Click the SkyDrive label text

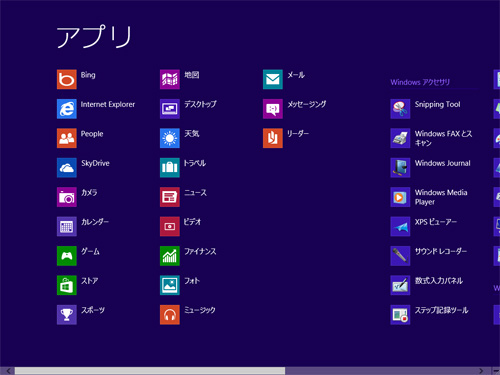95,163
